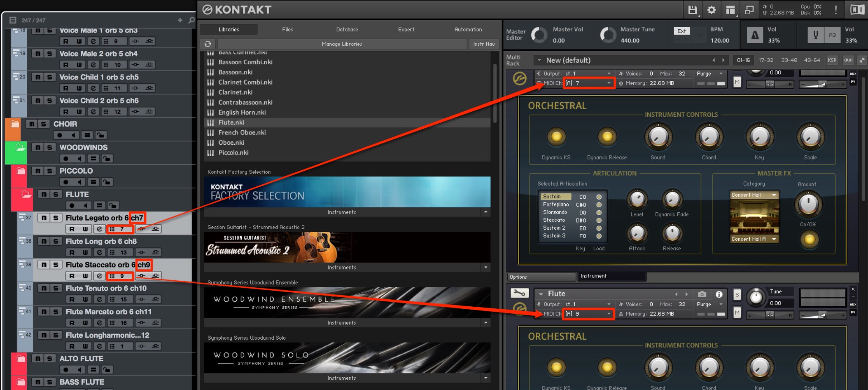Screen dimensions: 868x390
Task: Click ALTO FLUTE folder icon
Action: tap(21, 359)
